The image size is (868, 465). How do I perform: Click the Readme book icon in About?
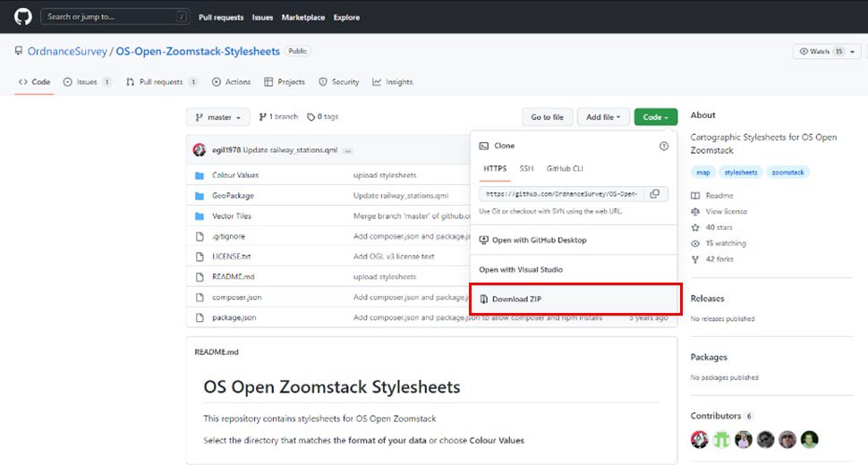[695, 196]
